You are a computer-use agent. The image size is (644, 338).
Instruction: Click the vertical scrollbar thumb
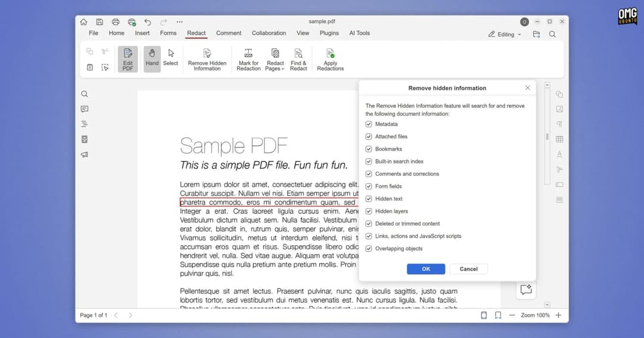547,137
